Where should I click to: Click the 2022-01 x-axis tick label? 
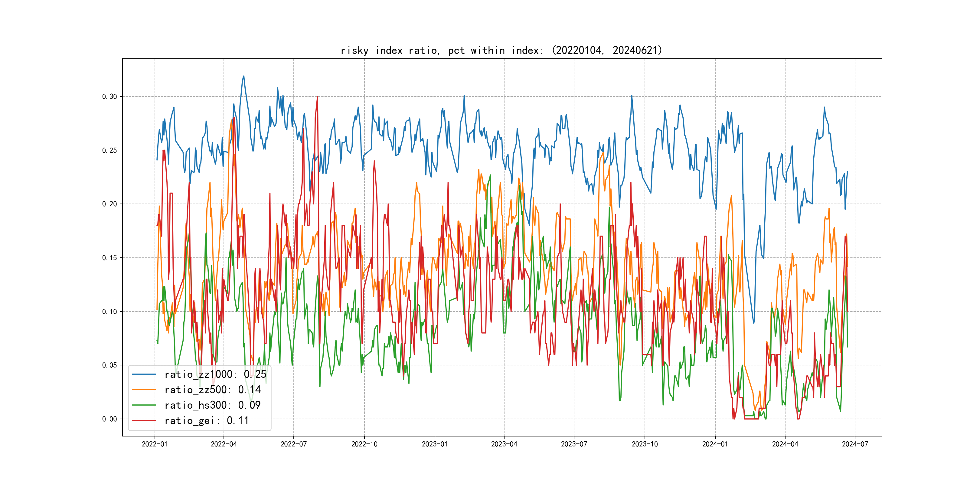pyautogui.click(x=155, y=444)
